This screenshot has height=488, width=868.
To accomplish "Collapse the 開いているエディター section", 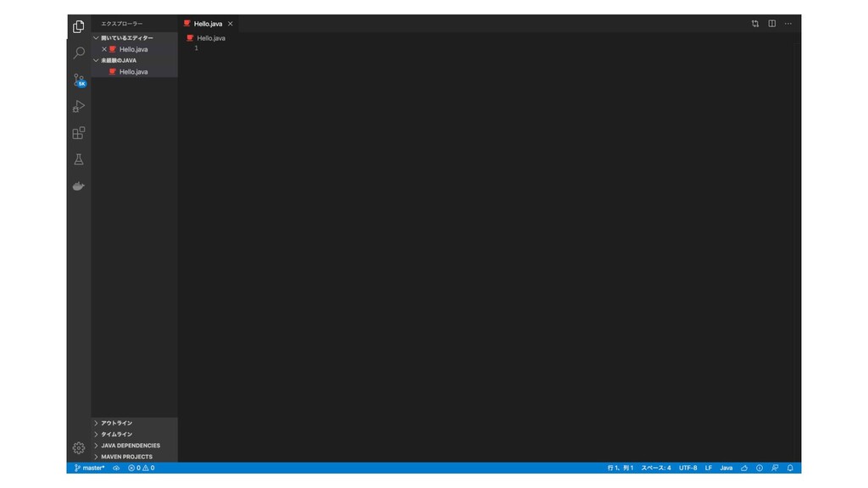I will click(x=135, y=37).
